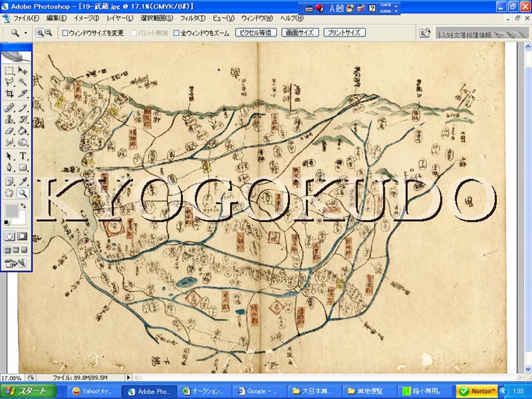The height and width of the screenshot is (399, 532).
Task: Open the フィルタ(T) menu
Action: (193, 18)
